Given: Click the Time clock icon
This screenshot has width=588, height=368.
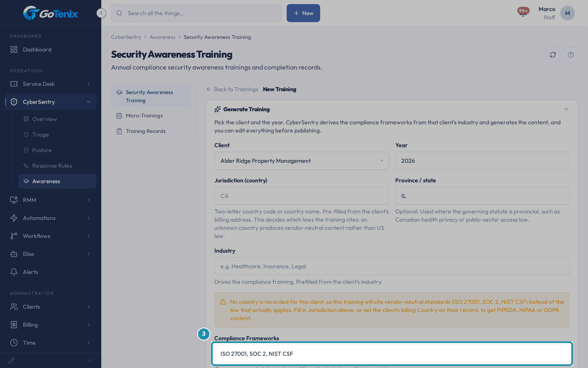Looking at the screenshot, I should pos(14,343).
